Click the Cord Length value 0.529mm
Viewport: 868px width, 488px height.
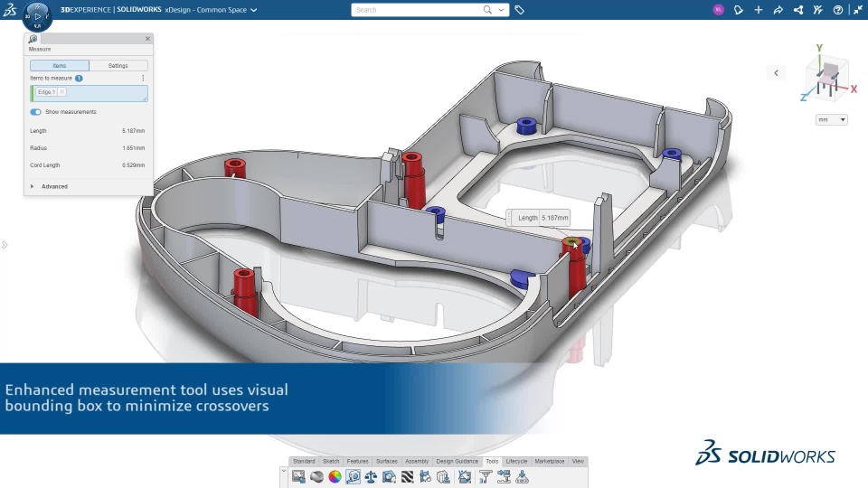click(134, 165)
